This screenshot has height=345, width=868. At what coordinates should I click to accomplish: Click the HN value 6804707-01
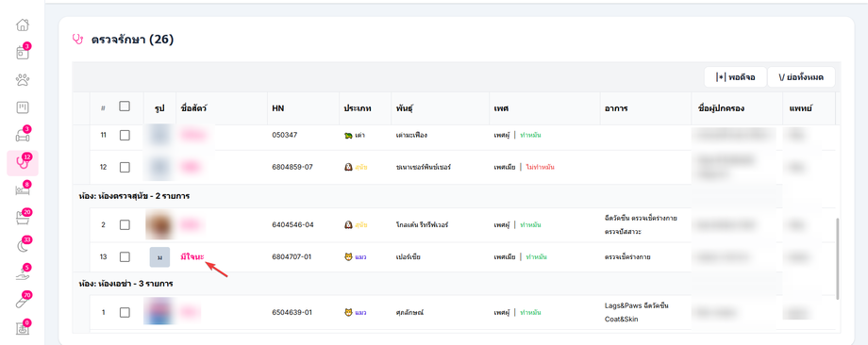[292, 257]
